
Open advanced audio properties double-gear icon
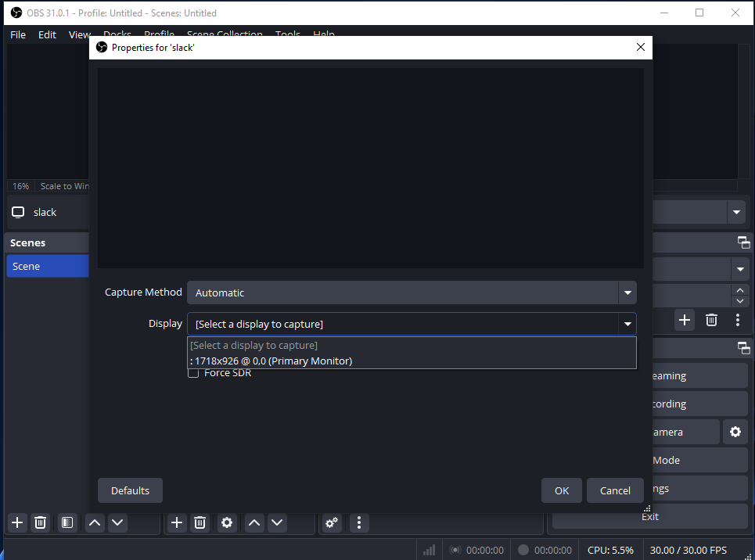pyautogui.click(x=332, y=522)
